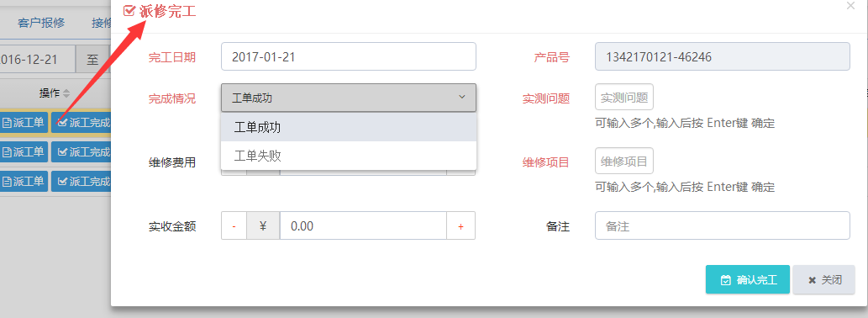Click the minus stepper for 实收金额

[x=234, y=226]
